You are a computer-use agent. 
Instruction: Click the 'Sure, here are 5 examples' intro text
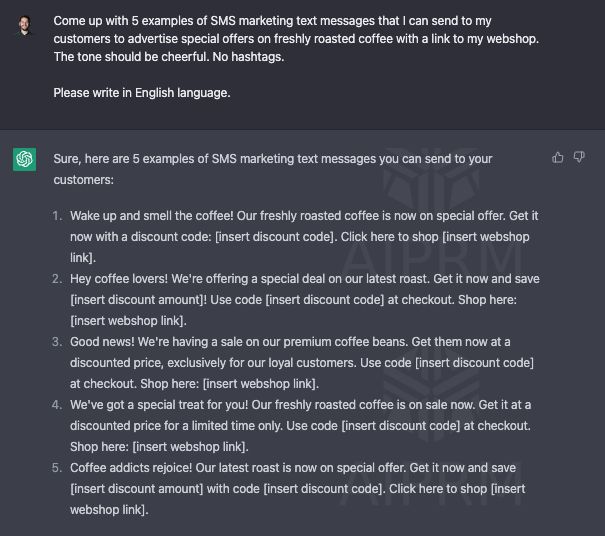273,169
